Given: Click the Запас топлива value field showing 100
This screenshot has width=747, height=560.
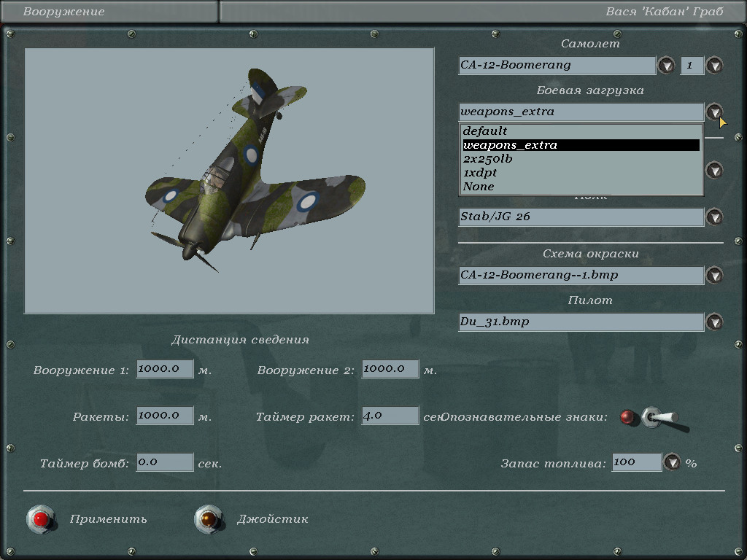Looking at the screenshot, I should pos(637,462).
